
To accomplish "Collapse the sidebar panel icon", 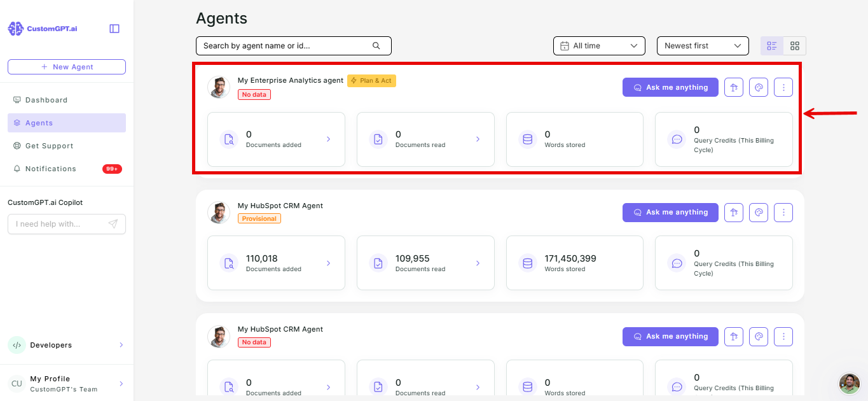I will 114,29.
